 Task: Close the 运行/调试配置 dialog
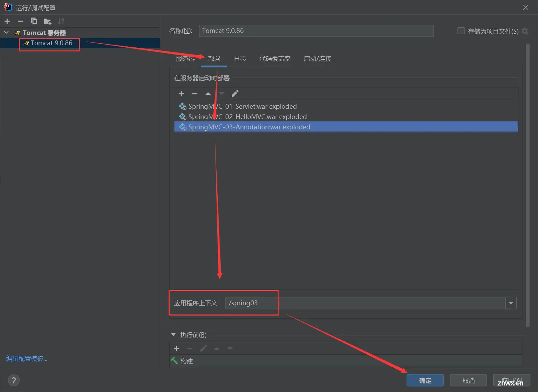coord(525,7)
